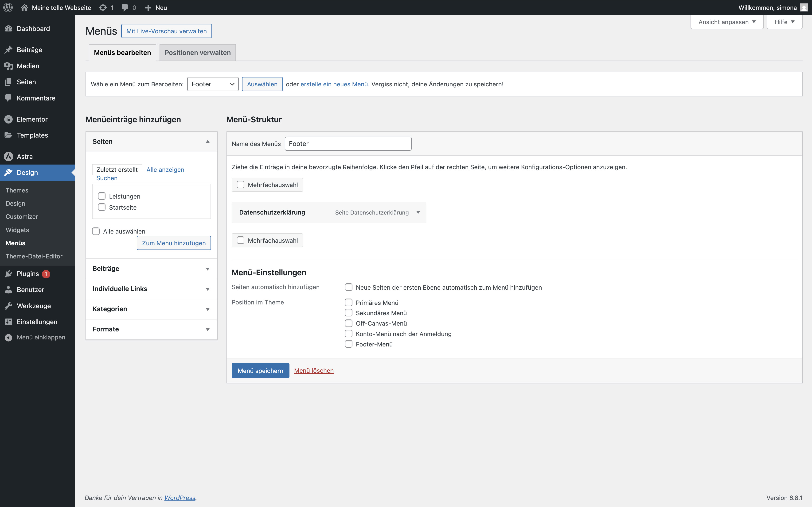Screen dimensions: 812x507
Task: Switch to the Alle anzeigen tab
Action: pos(165,170)
